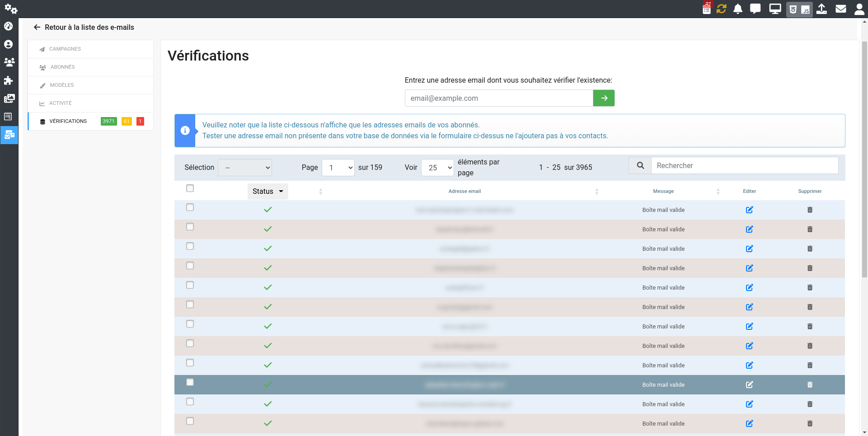Sort by the Adresse email column arrows

[596, 192]
